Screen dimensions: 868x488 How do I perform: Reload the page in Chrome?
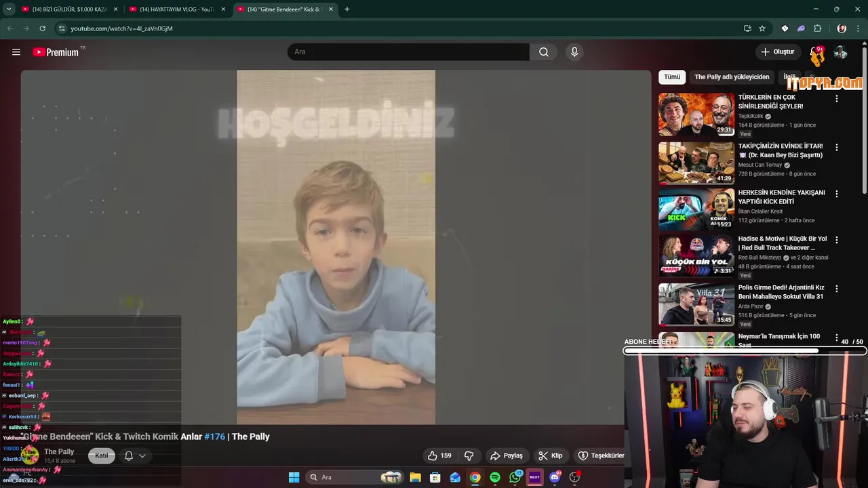[42, 28]
